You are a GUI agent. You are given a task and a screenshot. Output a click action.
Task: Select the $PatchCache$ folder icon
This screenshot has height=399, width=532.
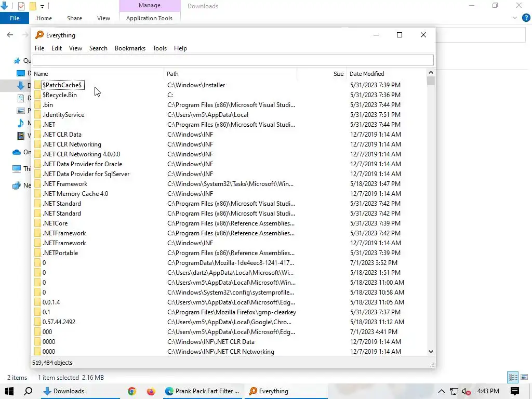click(x=37, y=85)
